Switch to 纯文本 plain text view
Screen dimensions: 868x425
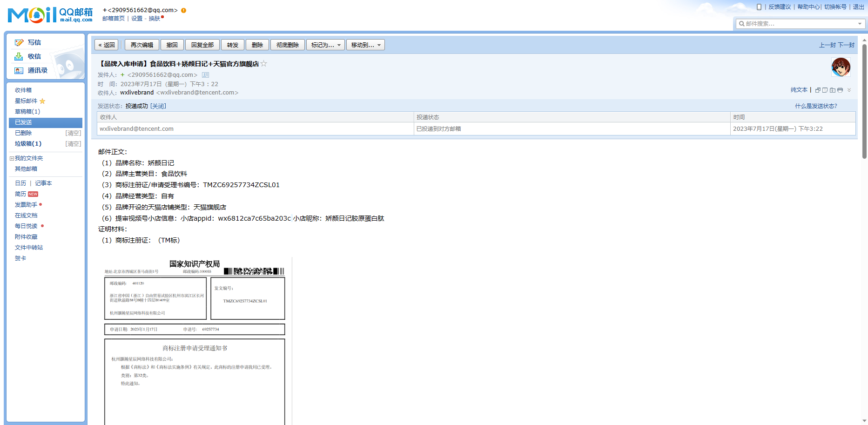click(x=799, y=90)
